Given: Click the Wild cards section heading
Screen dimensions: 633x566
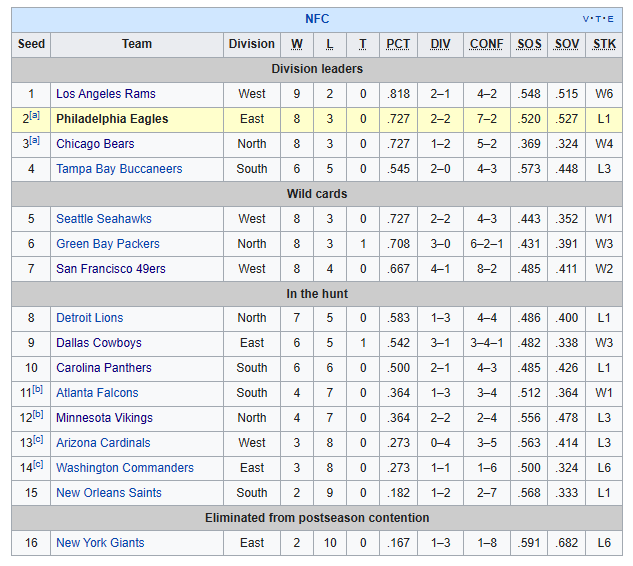Looking at the screenshot, I should [317, 194].
